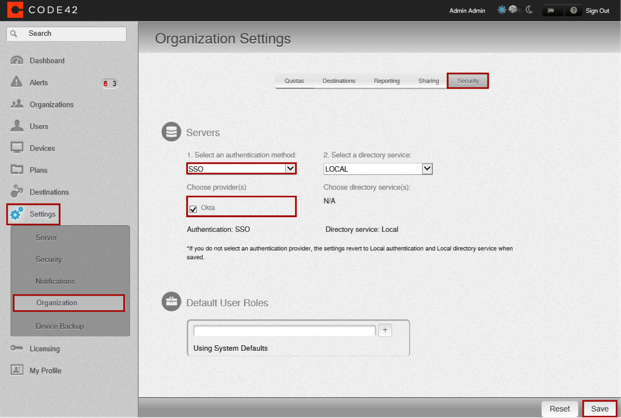Click Sign Out link
621x418 pixels.
tap(597, 11)
